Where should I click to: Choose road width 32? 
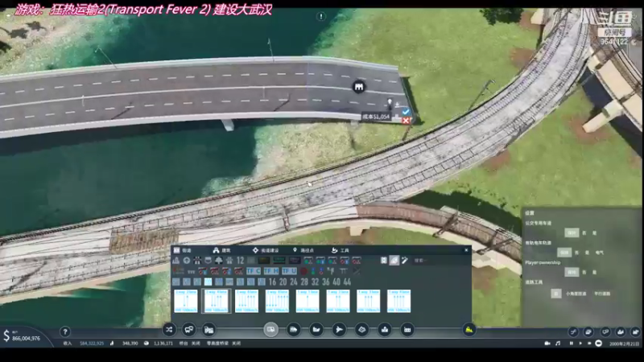click(315, 282)
